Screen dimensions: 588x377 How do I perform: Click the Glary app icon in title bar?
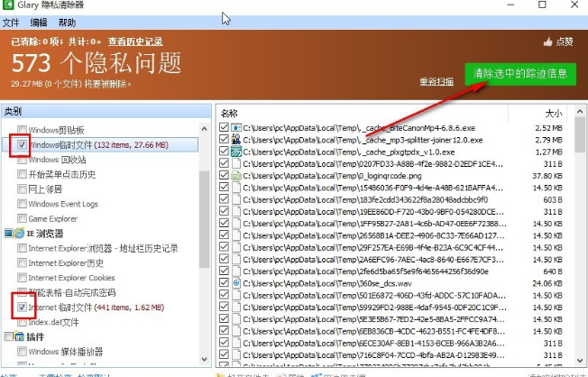[x=8, y=6]
